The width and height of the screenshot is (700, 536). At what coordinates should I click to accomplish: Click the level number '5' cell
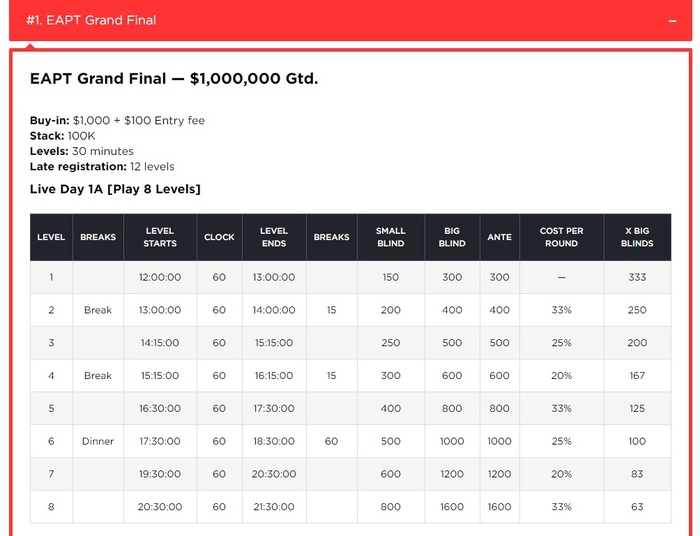click(x=51, y=408)
